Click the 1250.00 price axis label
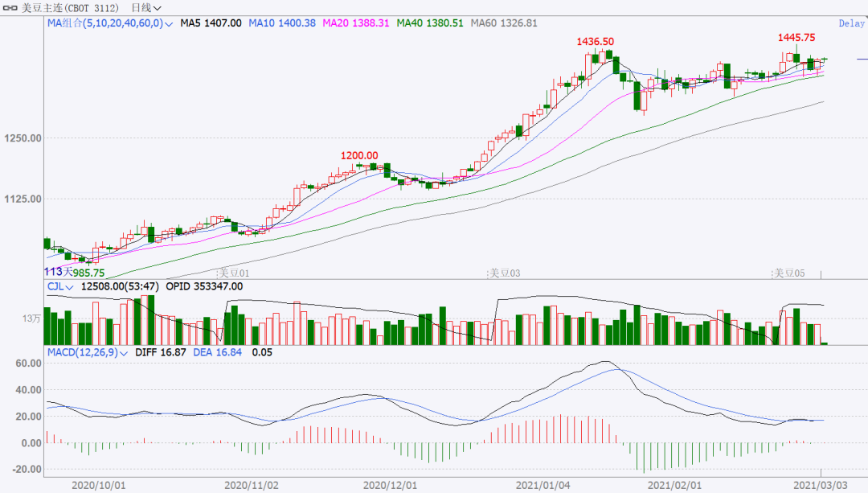Viewport: 868px width, 493px height. pyautogui.click(x=23, y=138)
